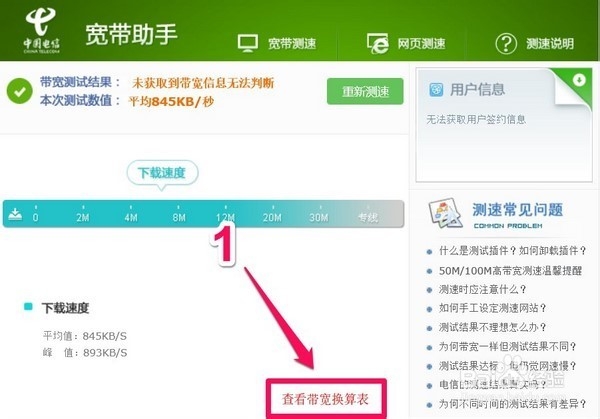
Task: Click the China Telecom logo
Action: [41, 30]
